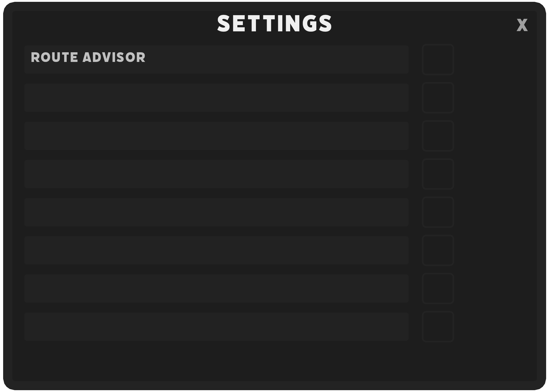Click the empty fourth settings row
549x392 pixels.
click(x=216, y=174)
